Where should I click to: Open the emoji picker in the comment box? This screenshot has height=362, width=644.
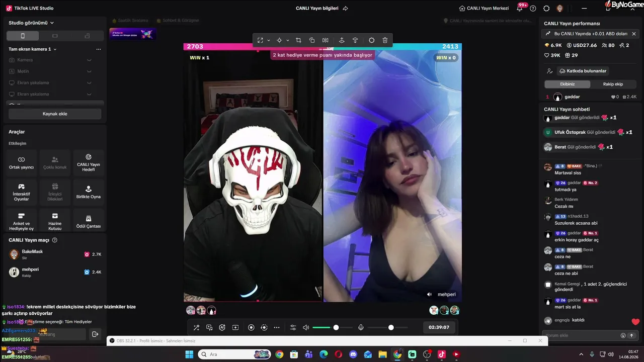pyautogui.click(x=623, y=335)
